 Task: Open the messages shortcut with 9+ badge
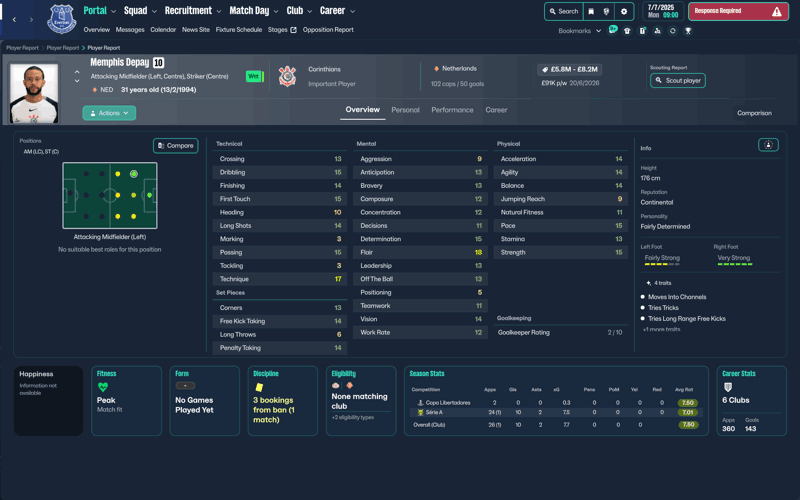[612, 30]
